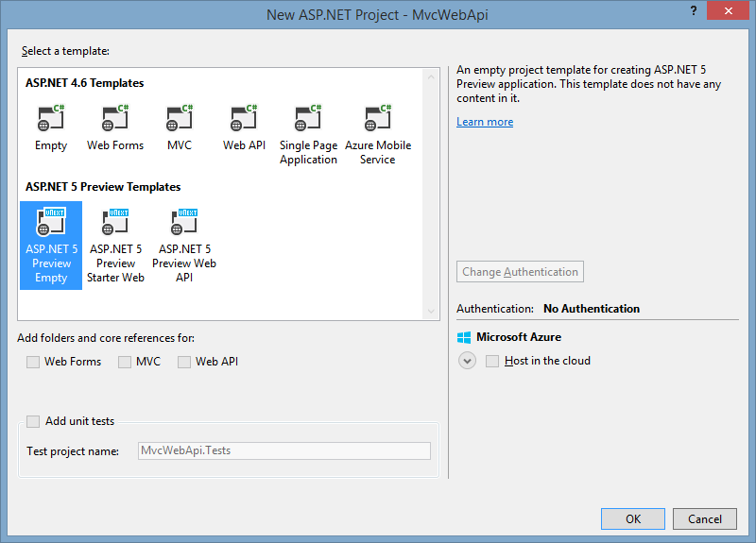
Task: Confirm with the OK button
Action: (x=632, y=518)
